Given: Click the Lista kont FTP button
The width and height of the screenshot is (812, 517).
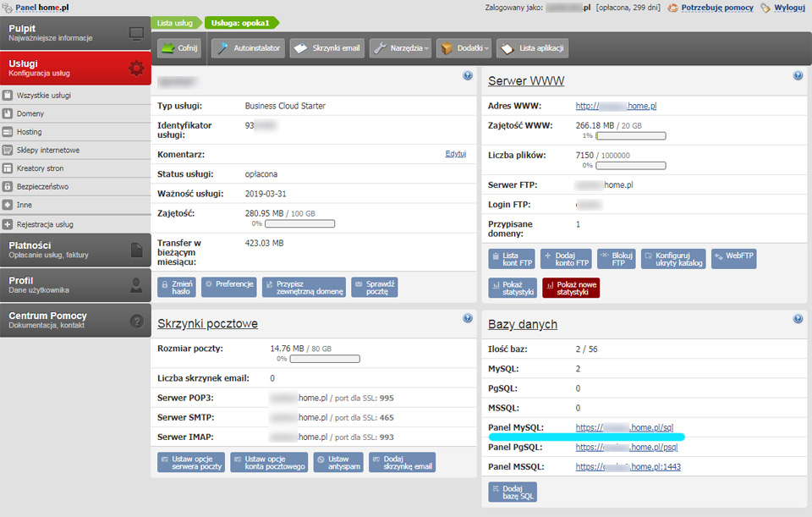Looking at the screenshot, I should [512, 259].
